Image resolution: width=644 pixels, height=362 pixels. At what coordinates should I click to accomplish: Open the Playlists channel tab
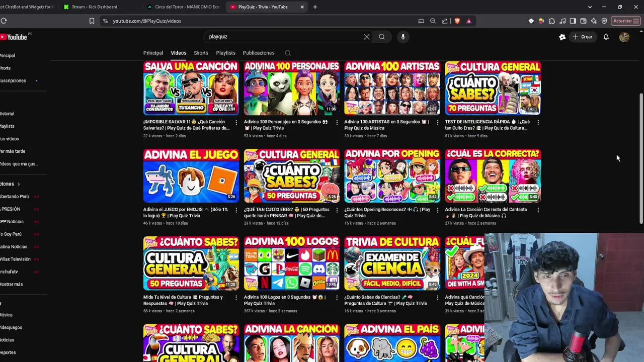(225, 53)
